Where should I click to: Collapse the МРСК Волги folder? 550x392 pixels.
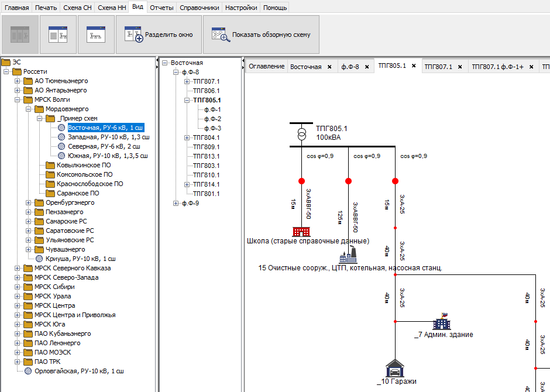pyautogui.click(x=17, y=99)
